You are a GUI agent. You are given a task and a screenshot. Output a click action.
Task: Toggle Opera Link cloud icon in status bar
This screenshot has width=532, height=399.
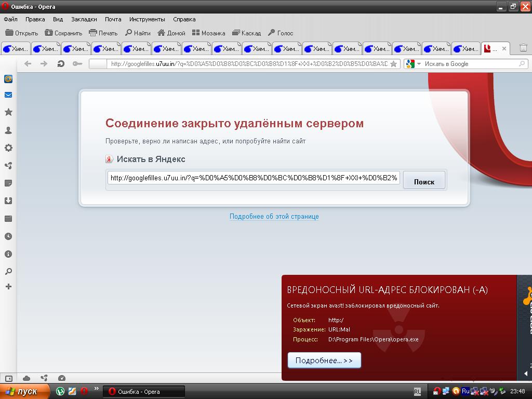(x=26, y=379)
